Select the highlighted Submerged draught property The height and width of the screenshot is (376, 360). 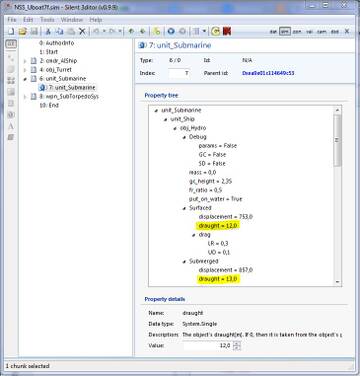[x=218, y=279]
